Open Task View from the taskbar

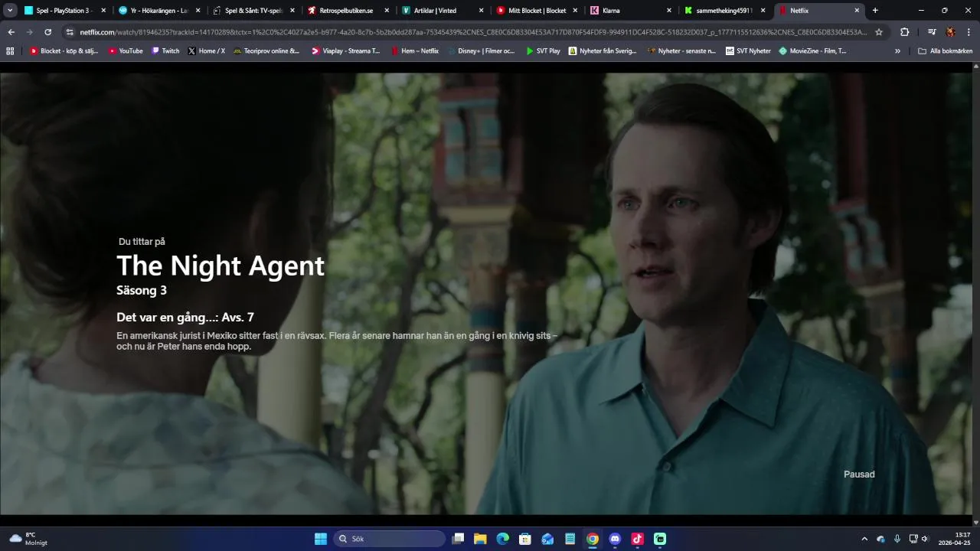pos(458,539)
